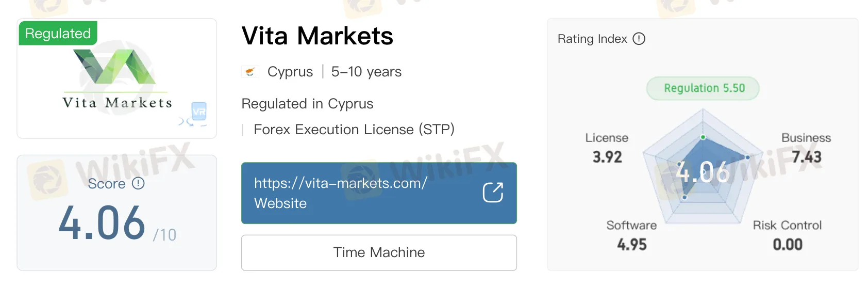Click the green Regulated badge
Screen dimensions: 868x286
pyautogui.click(x=58, y=34)
